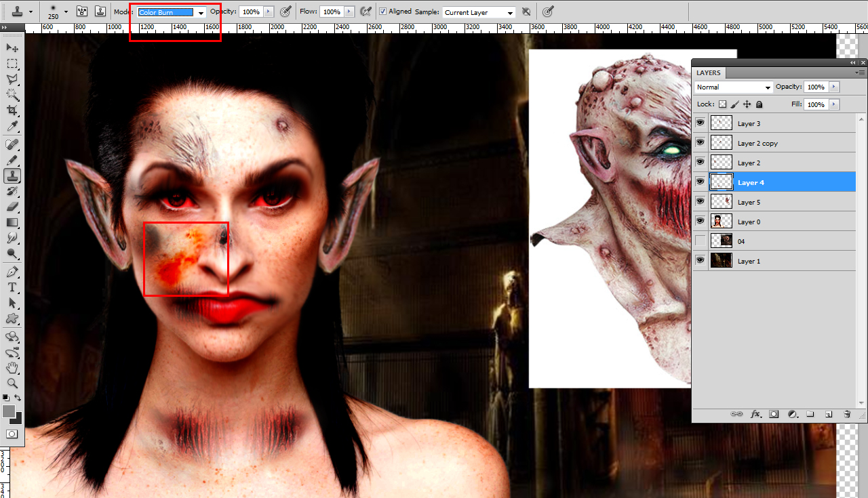Open the layer Fill slider arrow
Viewport: 868px width, 498px height.
pos(834,104)
